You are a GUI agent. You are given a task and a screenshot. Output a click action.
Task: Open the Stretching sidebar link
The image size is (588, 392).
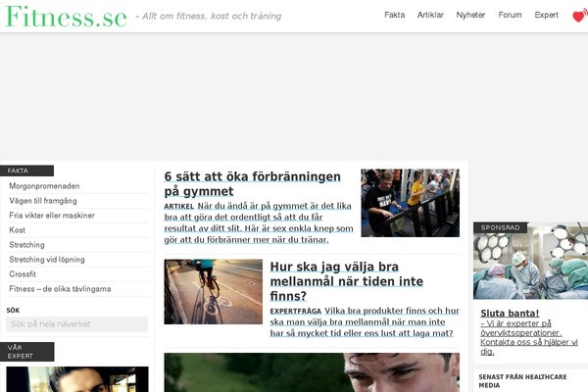(x=26, y=245)
